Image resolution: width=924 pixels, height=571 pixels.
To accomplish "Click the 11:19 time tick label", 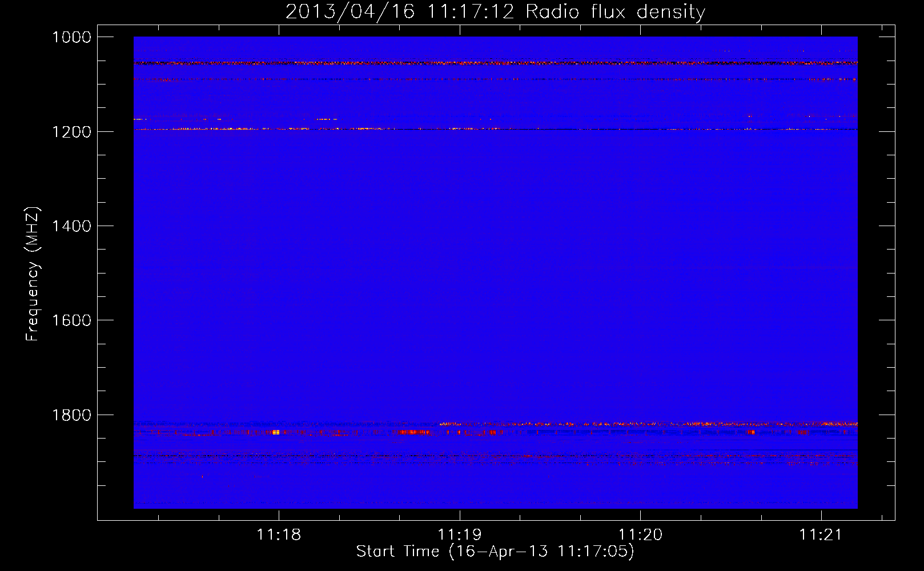I will (x=460, y=534).
